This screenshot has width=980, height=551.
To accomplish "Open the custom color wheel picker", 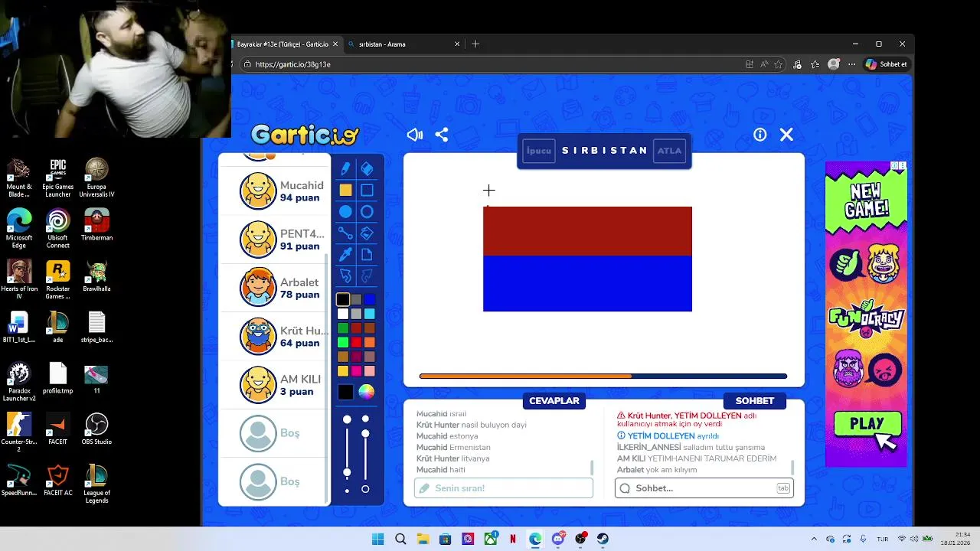I will (367, 393).
